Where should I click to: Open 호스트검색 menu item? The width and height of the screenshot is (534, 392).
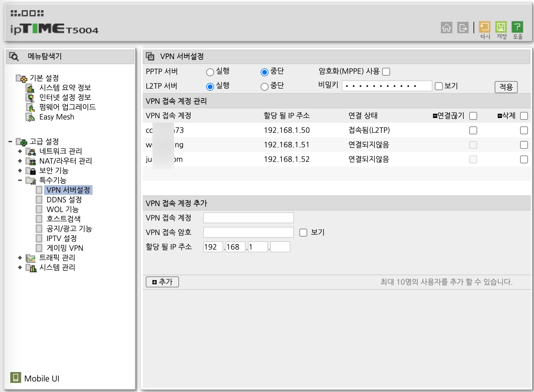[x=63, y=219]
